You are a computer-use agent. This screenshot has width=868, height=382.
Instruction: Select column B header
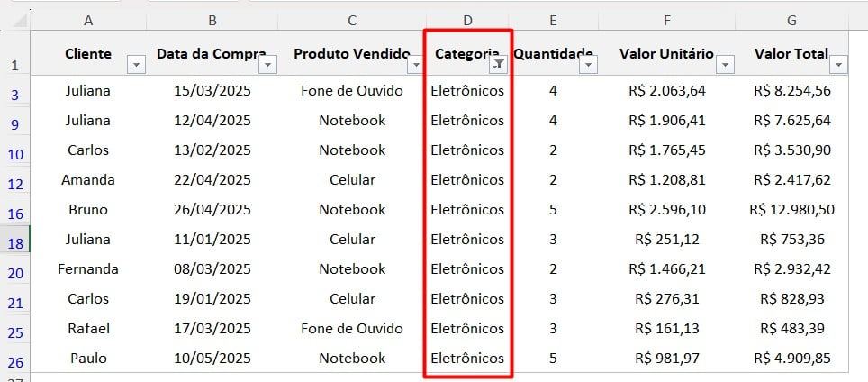pos(212,21)
